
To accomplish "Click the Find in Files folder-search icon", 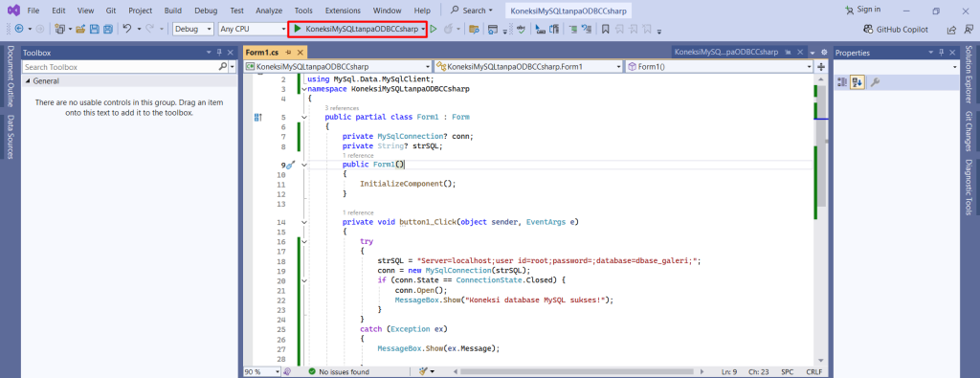I will pyautogui.click(x=474, y=29).
